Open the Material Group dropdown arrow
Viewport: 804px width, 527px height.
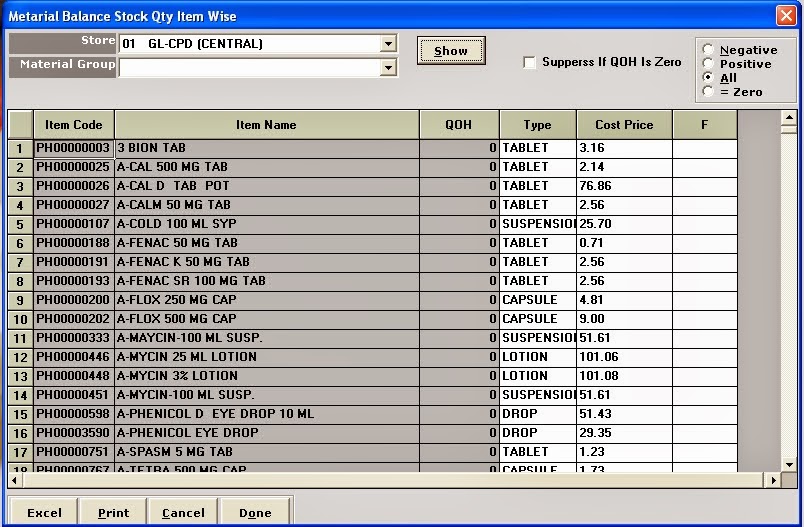pos(389,68)
